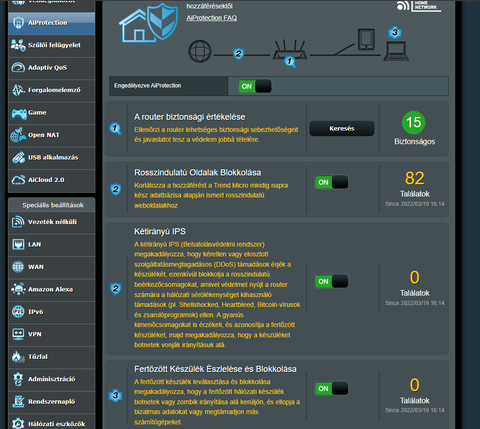Click the A router biztonsági értékelése title

(190, 117)
